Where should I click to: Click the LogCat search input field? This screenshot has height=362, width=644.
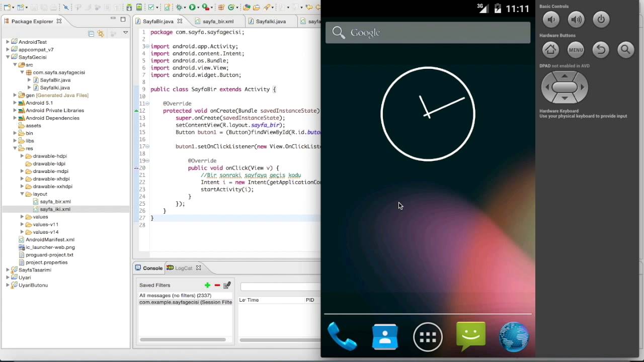[280, 287]
